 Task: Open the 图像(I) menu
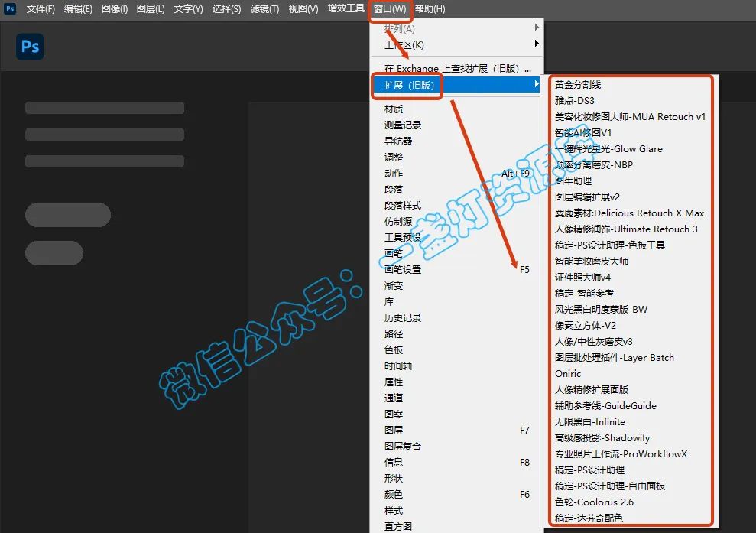pyautogui.click(x=115, y=9)
